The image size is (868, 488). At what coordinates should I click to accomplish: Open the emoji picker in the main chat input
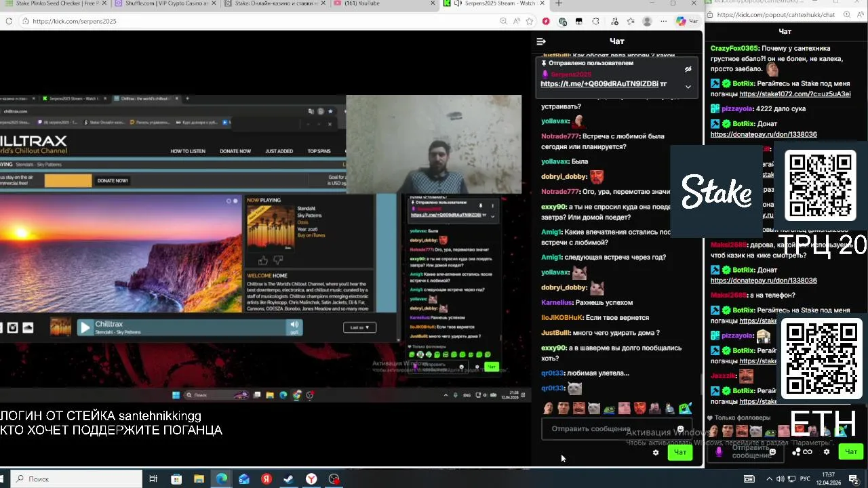click(680, 429)
